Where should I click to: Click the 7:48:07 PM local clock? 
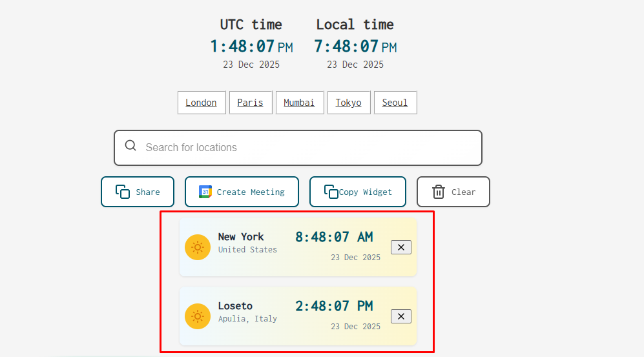pyautogui.click(x=355, y=46)
